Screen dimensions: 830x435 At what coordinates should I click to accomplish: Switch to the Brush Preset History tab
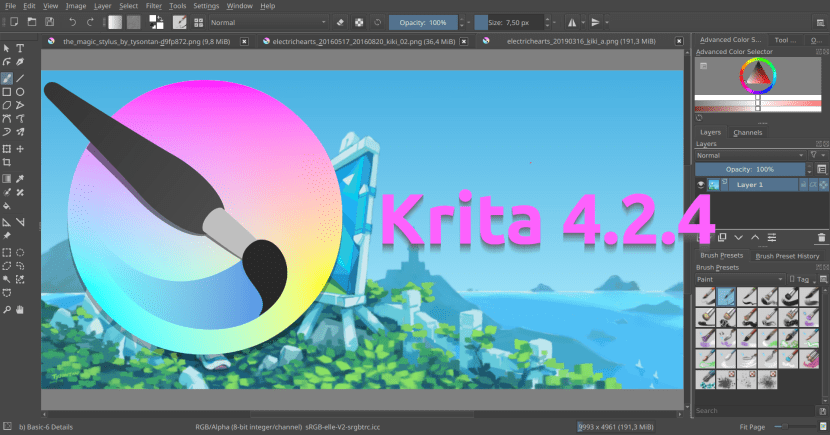tap(787, 256)
